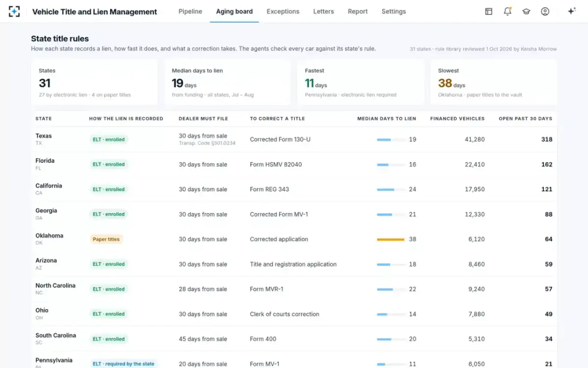This screenshot has height=368, width=588.
Task: Click Pennsylvania's ELT required by the state badge
Action: (123, 364)
